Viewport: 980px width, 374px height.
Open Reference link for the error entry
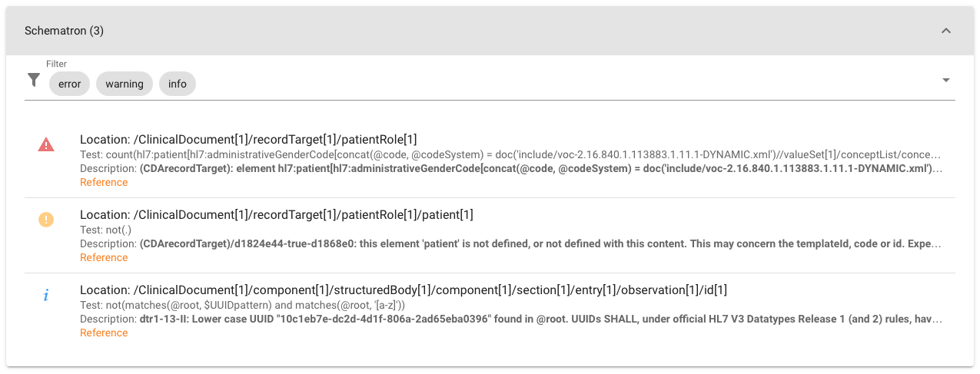click(104, 182)
